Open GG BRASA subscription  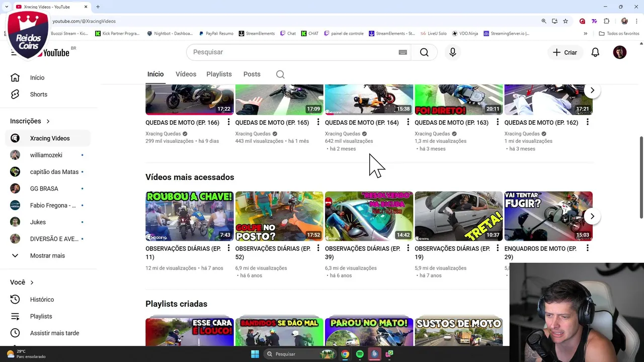48,189
